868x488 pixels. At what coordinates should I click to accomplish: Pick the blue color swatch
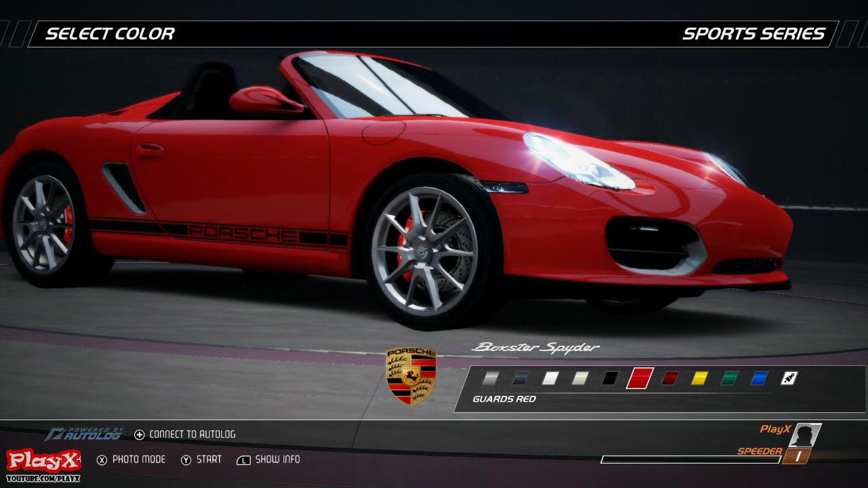point(759,378)
